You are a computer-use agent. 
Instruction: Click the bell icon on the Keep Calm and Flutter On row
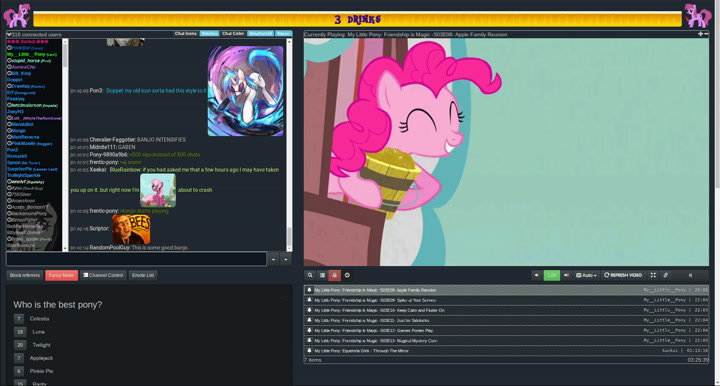(309, 310)
